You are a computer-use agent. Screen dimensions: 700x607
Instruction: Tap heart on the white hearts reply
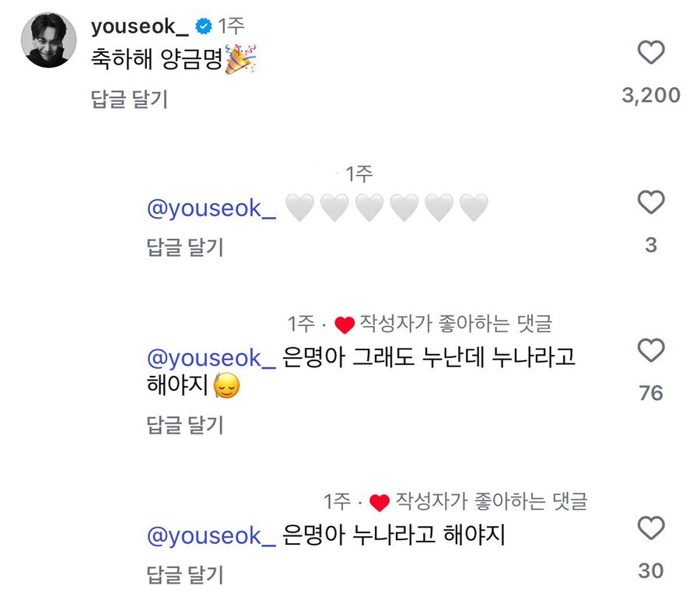point(651,203)
